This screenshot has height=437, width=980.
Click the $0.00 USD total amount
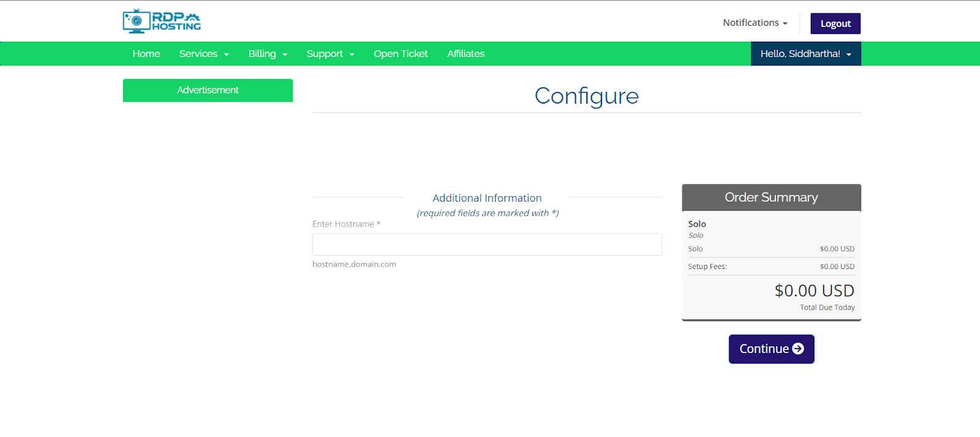click(814, 291)
